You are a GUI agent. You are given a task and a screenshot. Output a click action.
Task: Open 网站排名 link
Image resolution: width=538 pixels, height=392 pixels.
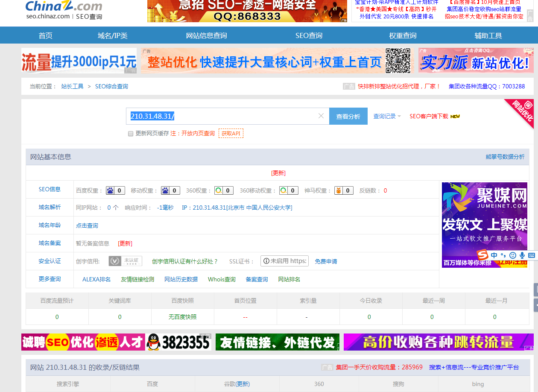click(x=289, y=279)
